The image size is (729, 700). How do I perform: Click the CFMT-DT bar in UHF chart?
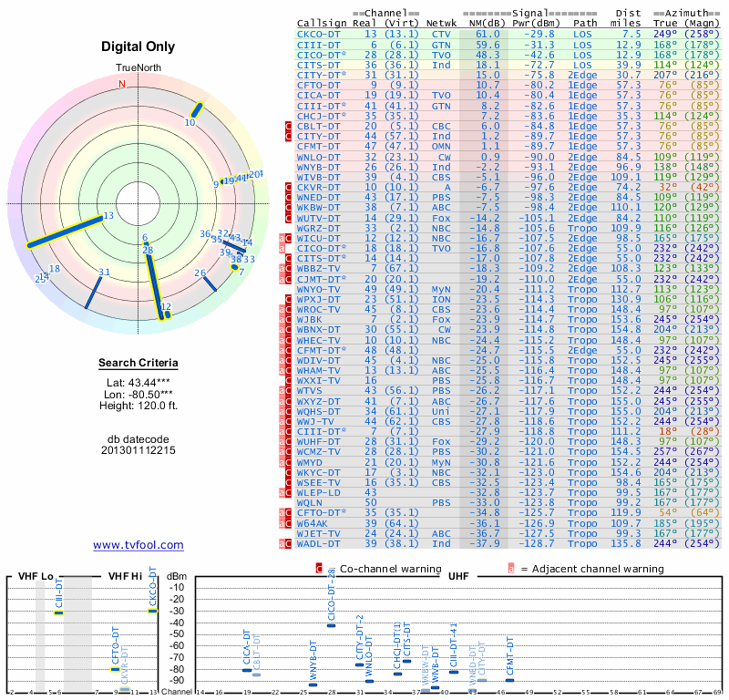[510, 679]
